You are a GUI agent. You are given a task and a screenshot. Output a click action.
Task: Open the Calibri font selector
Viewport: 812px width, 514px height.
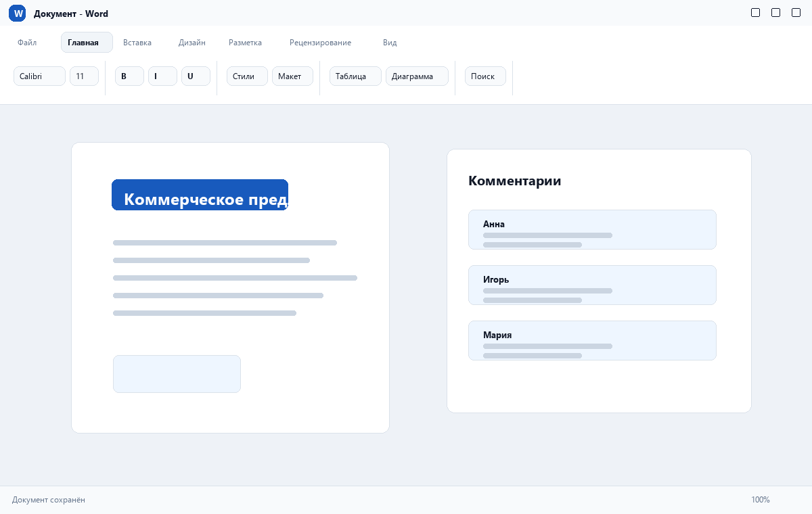click(39, 76)
